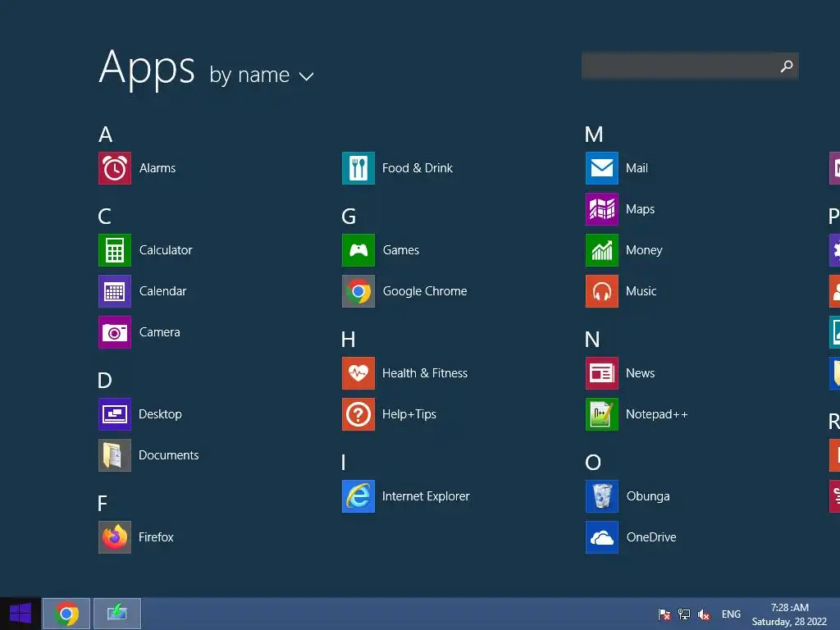Select the letter A group header
The width and height of the screenshot is (840, 630).
(106, 135)
